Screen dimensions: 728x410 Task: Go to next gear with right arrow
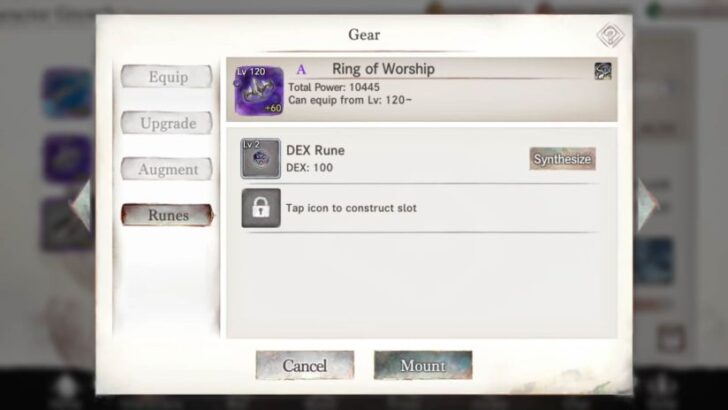[x=647, y=205]
